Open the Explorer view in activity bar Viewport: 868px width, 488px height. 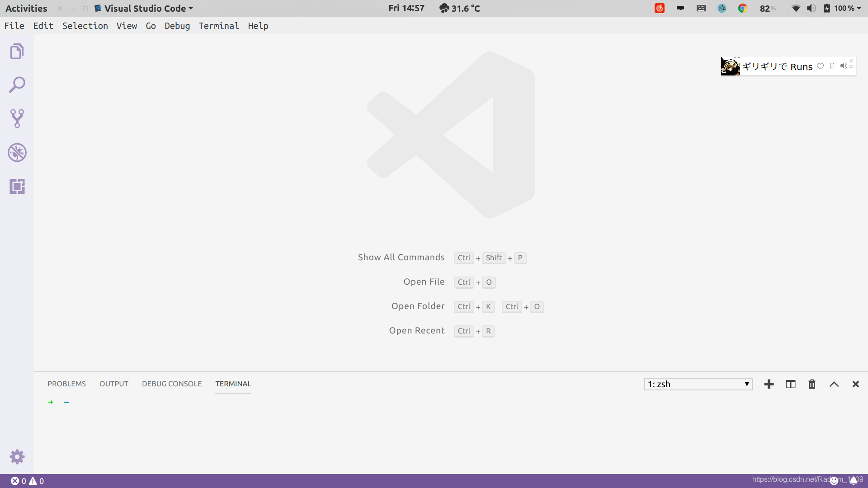tap(17, 51)
